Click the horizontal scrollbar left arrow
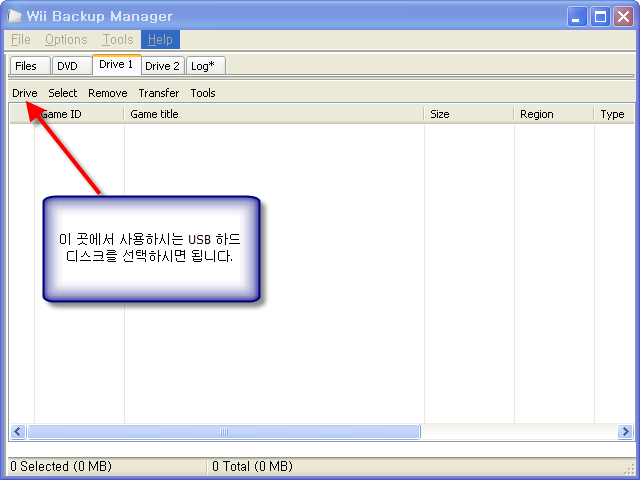 coord(18,431)
